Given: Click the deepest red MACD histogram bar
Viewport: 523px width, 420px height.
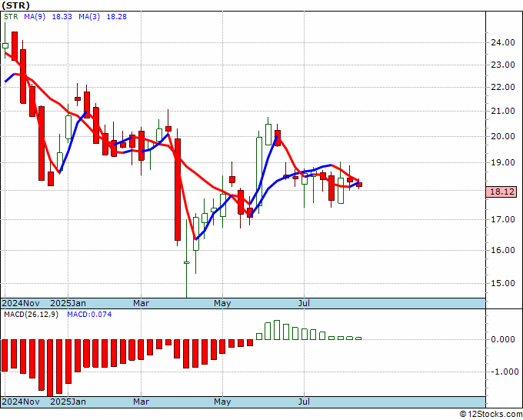Looking at the screenshot, I should 50,368.
